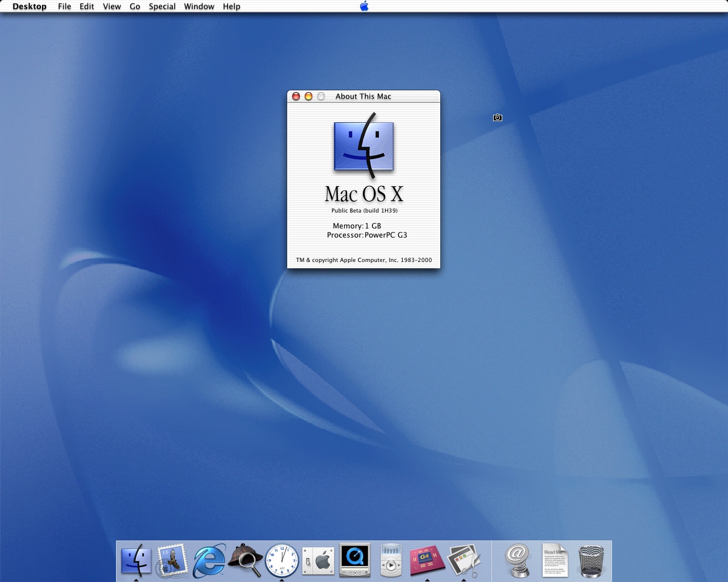Click the blue Apple logo in the menu bar
Viewport: 728px width, 582px height.
point(364,6)
